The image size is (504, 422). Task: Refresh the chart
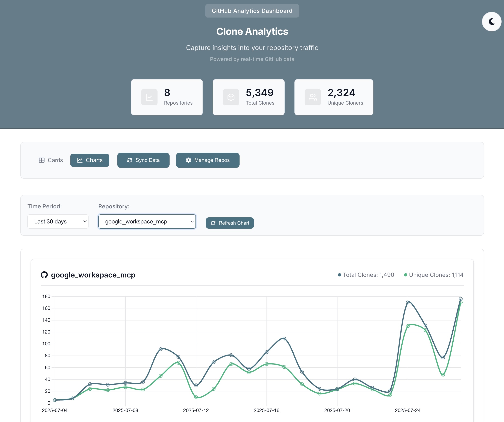230,223
